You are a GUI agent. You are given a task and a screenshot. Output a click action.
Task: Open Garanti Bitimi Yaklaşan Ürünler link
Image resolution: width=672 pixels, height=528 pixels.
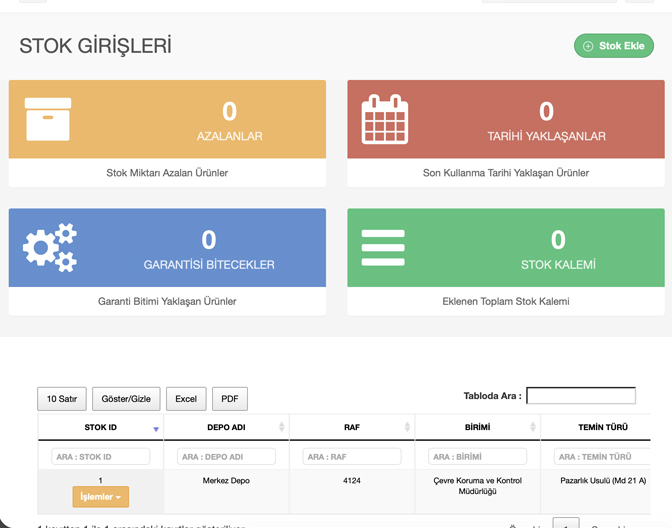[167, 301]
